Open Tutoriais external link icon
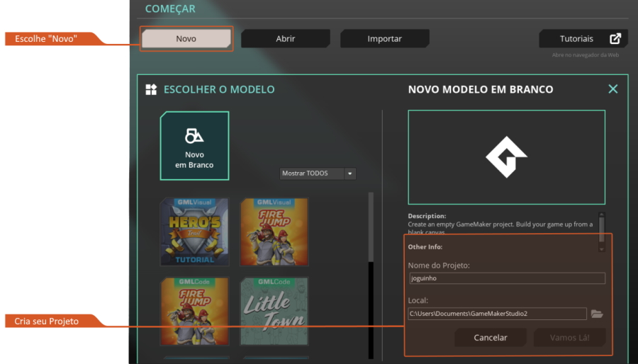 coord(615,38)
